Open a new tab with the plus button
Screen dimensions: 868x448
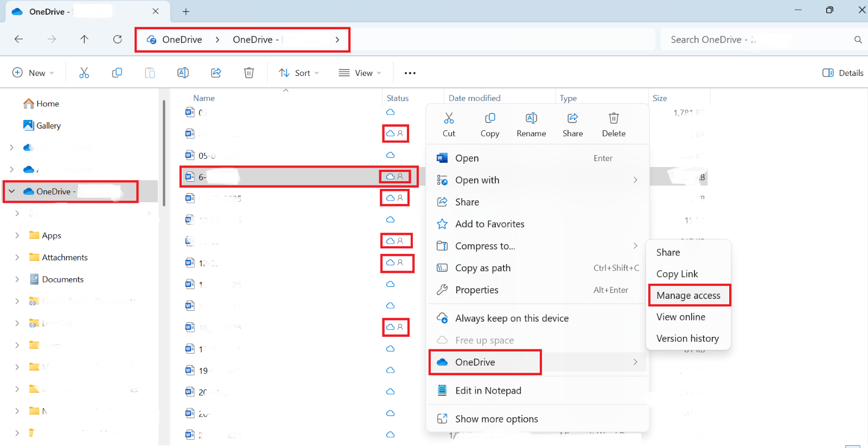point(186,11)
